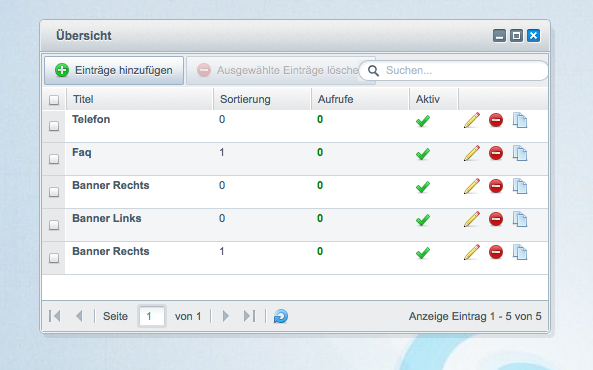
Task: Toggle the Aktiv checkmark for Banner Links
Action: 423,220
